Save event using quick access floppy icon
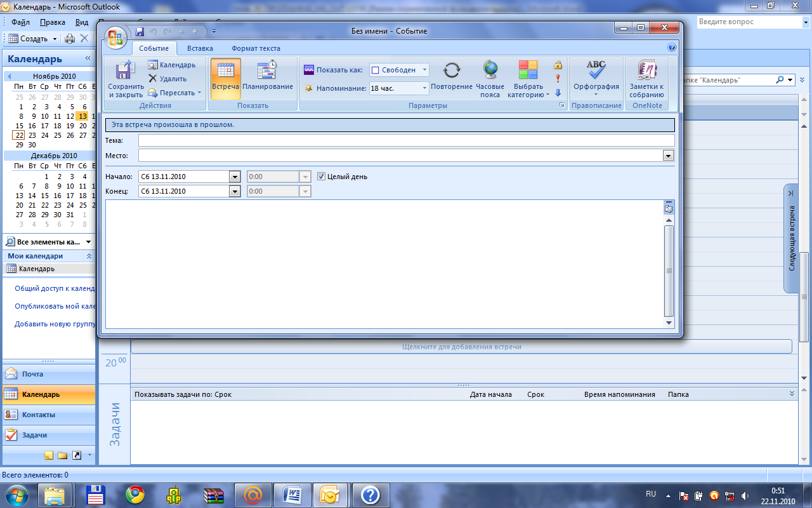 [x=140, y=31]
